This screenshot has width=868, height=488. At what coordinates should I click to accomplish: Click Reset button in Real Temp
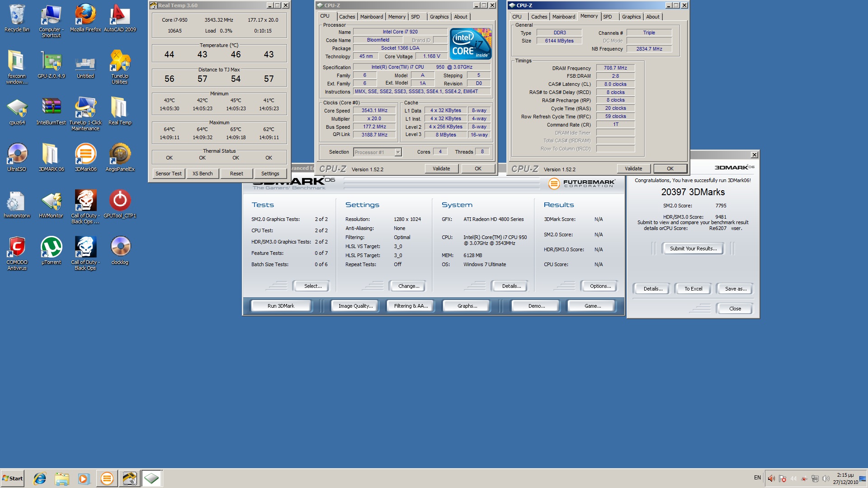pyautogui.click(x=236, y=174)
